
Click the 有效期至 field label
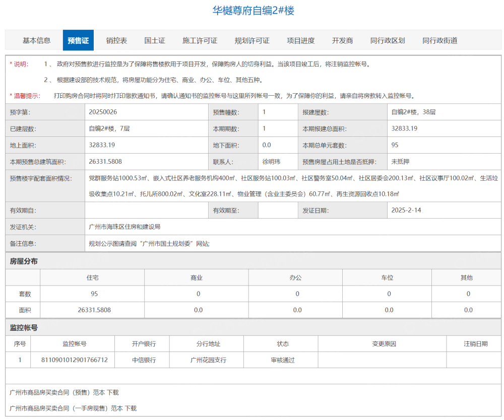tap(226, 211)
